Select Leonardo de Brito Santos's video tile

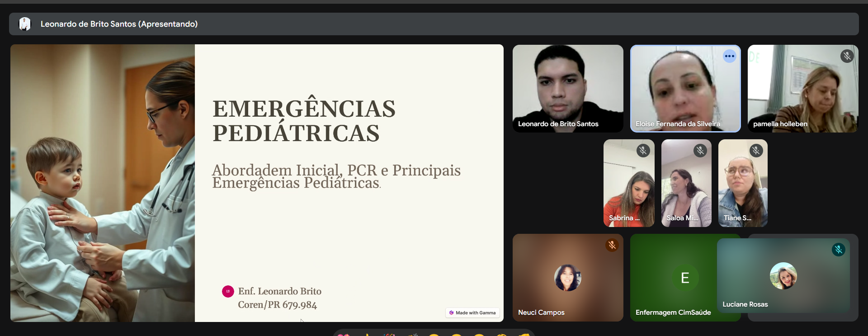pyautogui.click(x=567, y=86)
